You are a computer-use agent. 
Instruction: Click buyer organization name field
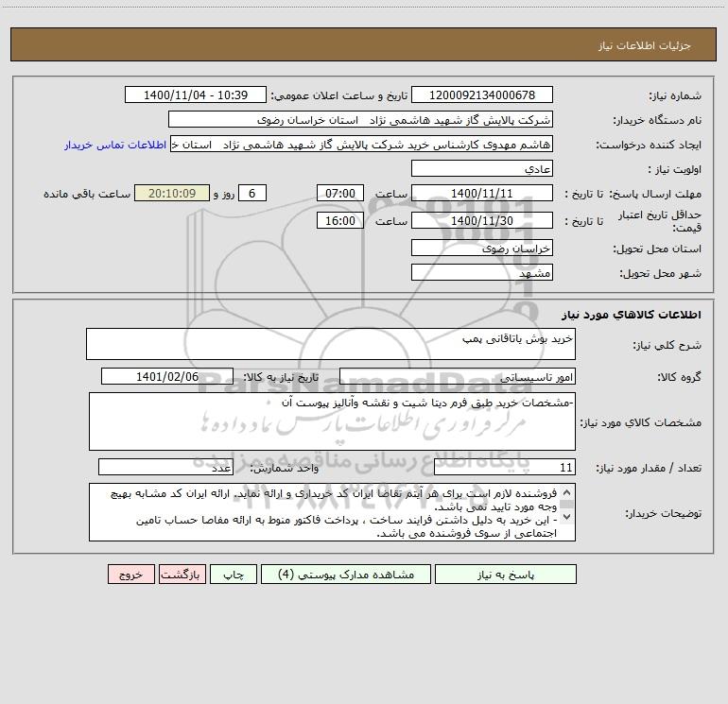[x=360, y=119]
